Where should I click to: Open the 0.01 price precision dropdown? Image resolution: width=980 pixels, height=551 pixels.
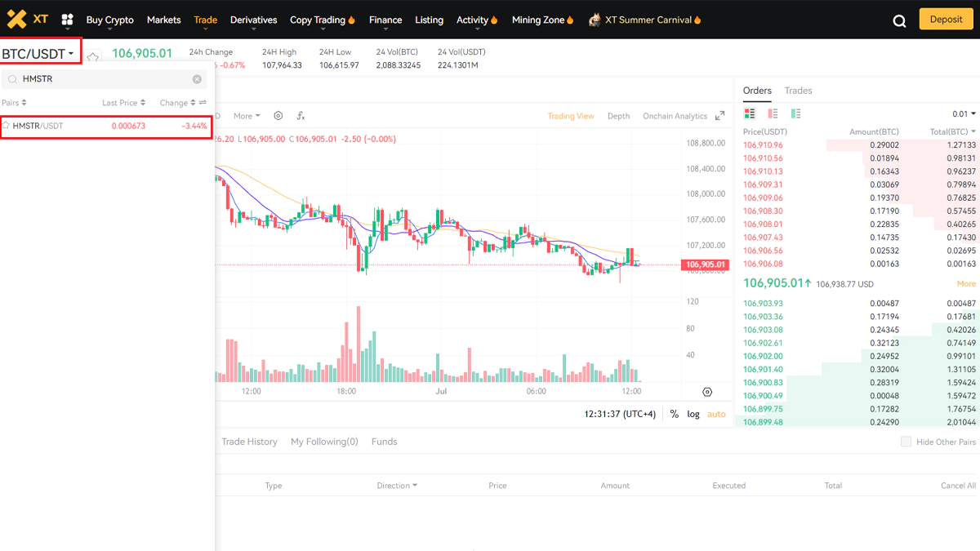964,114
